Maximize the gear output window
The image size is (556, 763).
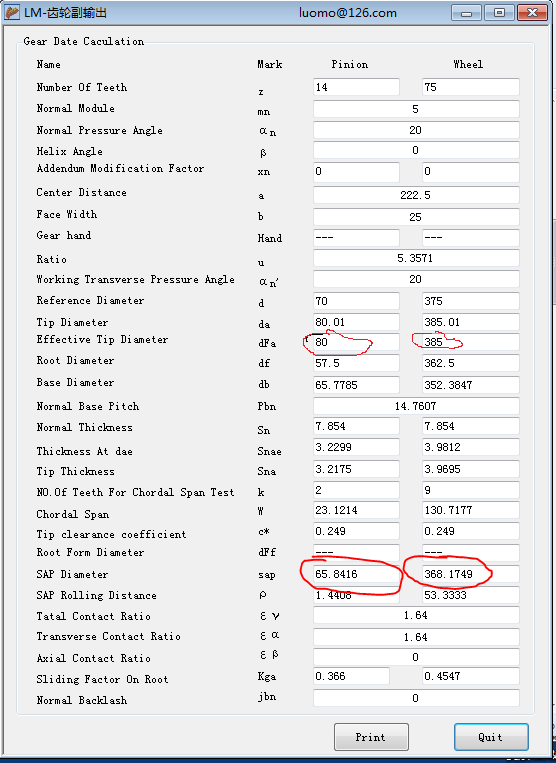pos(499,13)
